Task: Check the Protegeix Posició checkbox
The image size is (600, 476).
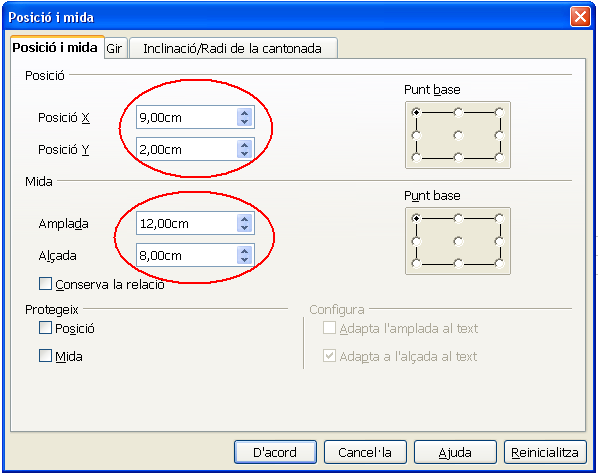Action: (45, 328)
